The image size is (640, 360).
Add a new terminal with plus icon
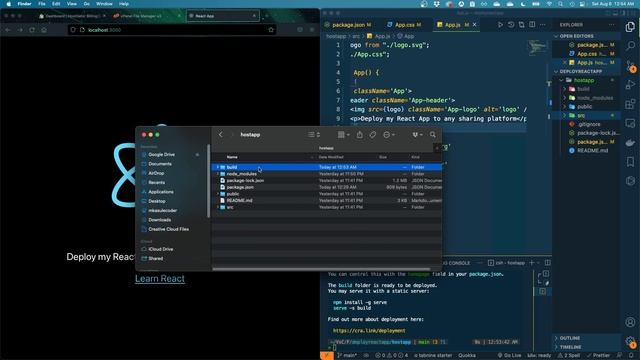[x=531, y=263]
